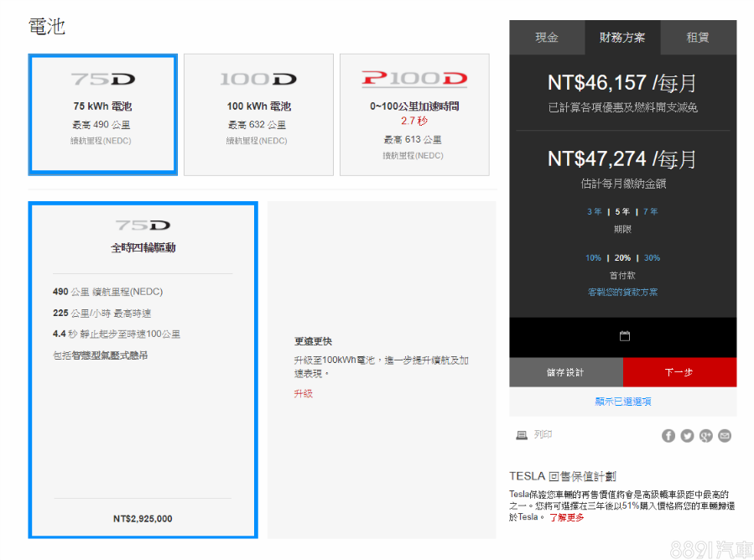The image size is (754, 560).
Task: Share via the email envelope icon
Action: click(x=725, y=435)
